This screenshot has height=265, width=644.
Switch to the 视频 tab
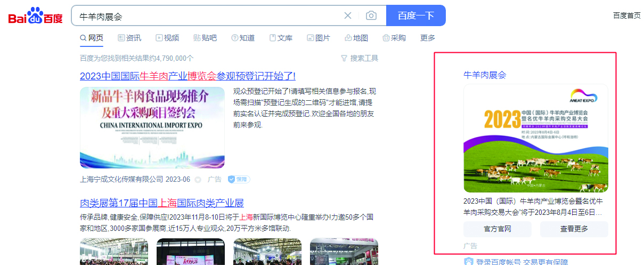167,38
